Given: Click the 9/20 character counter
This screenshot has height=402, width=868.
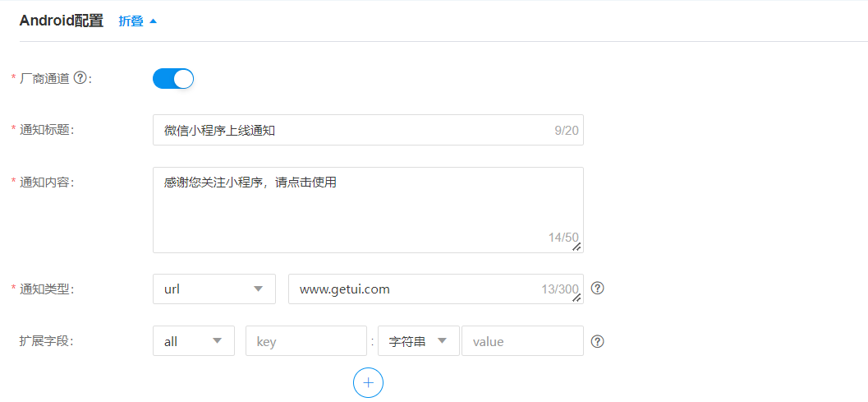Looking at the screenshot, I should pos(567,131).
